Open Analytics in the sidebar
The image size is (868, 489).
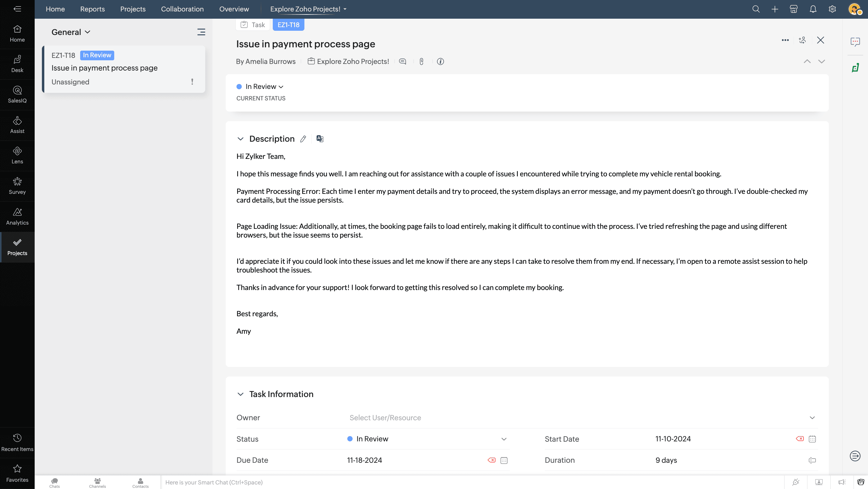pyautogui.click(x=17, y=217)
